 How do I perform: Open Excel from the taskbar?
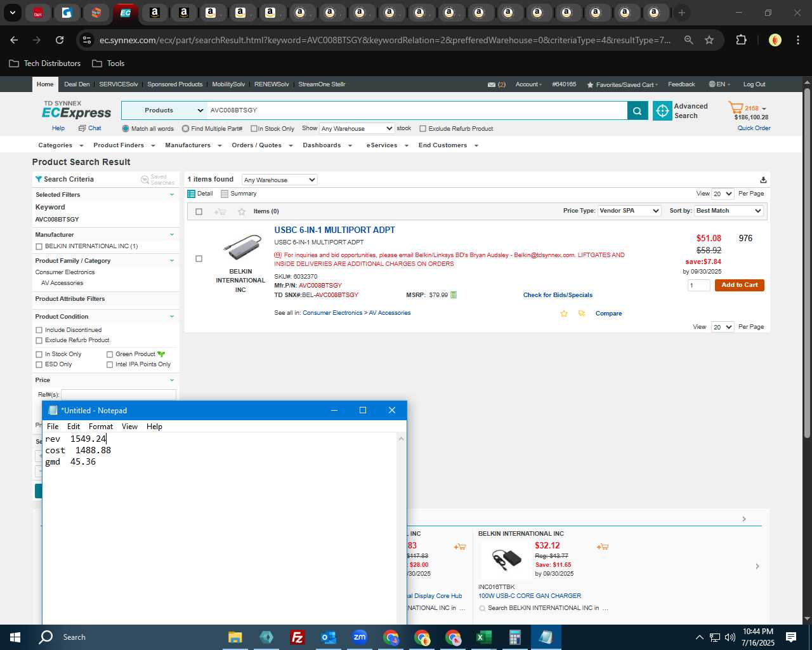483,637
